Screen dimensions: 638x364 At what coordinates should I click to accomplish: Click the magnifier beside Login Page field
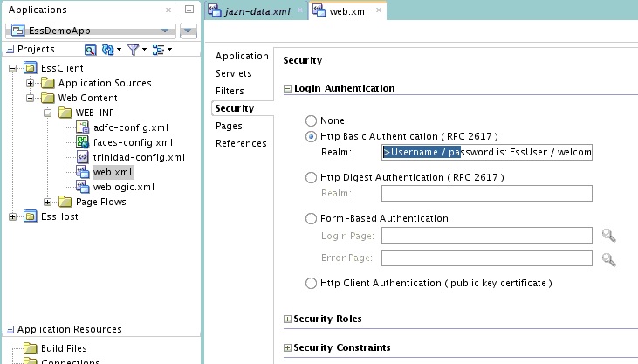[x=608, y=236]
